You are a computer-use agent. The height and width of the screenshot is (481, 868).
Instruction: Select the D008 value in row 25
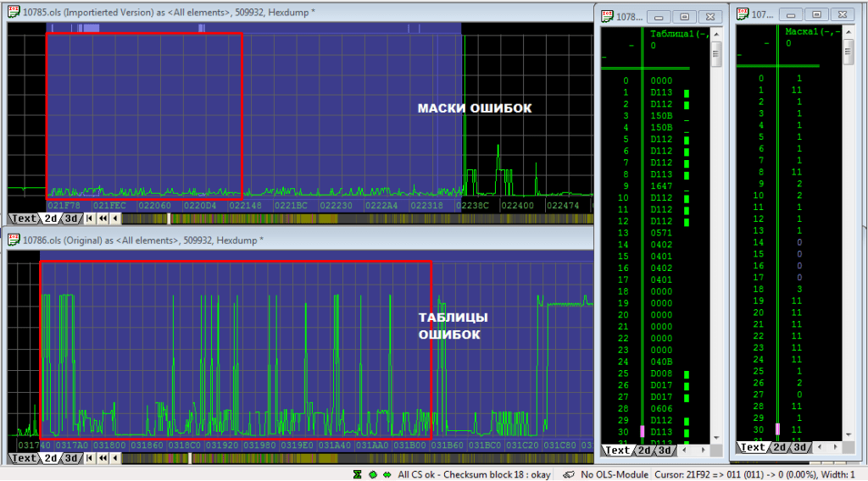(660, 373)
